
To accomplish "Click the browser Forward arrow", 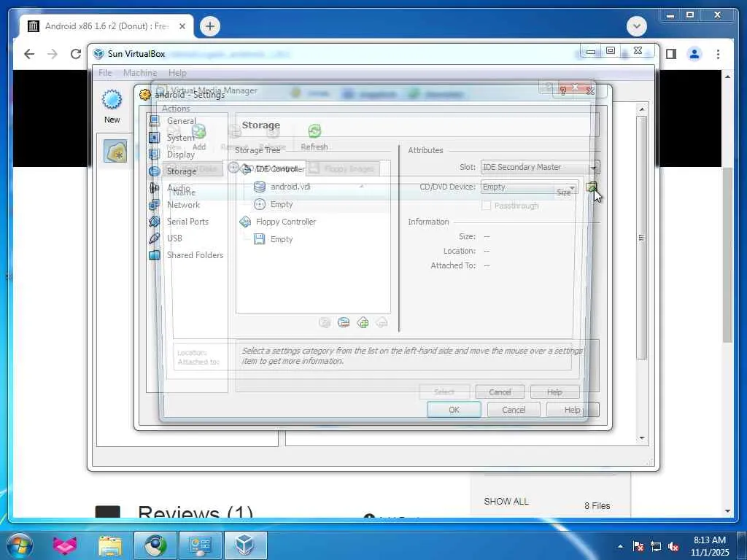I will pyautogui.click(x=53, y=54).
